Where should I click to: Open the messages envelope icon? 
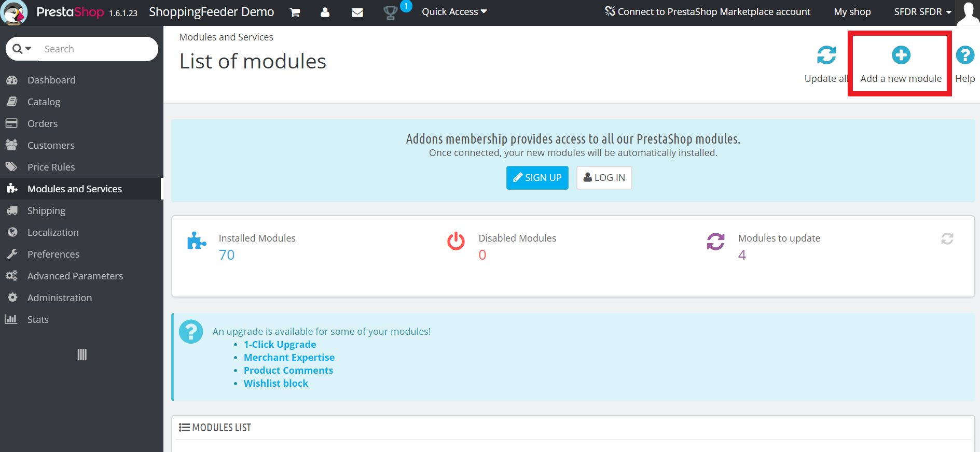coord(357,12)
